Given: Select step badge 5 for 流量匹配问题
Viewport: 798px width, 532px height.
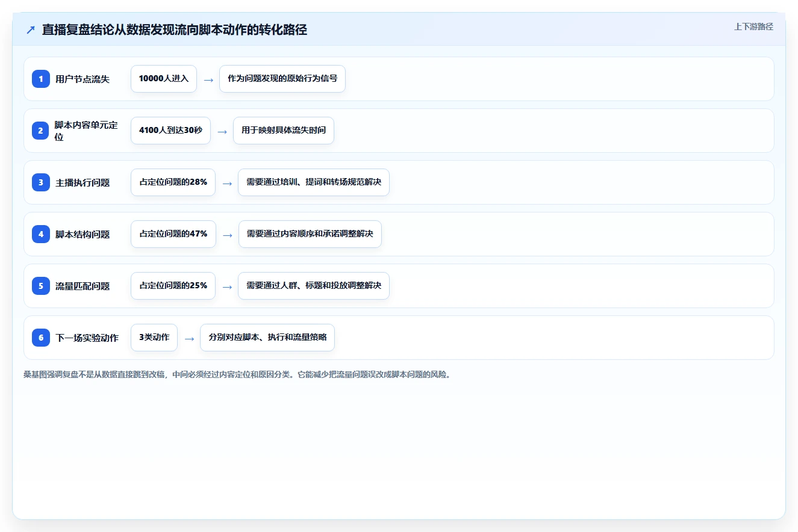Looking at the screenshot, I should 41,286.
